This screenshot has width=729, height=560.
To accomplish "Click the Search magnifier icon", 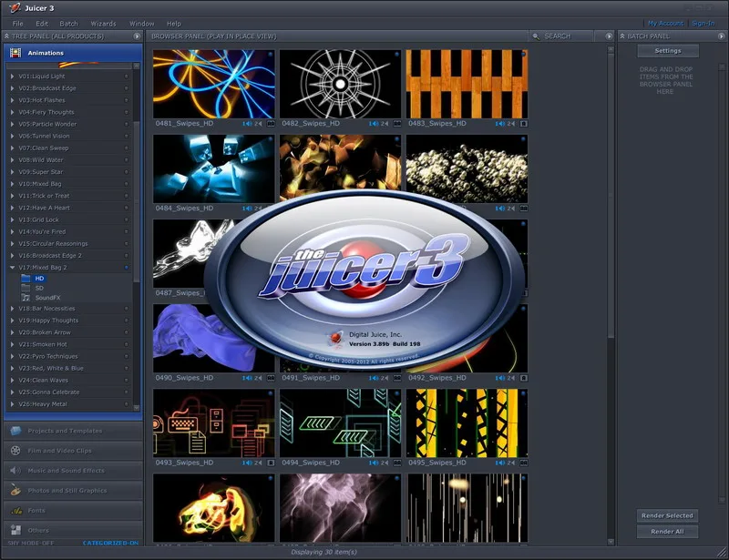I will tap(536, 36).
